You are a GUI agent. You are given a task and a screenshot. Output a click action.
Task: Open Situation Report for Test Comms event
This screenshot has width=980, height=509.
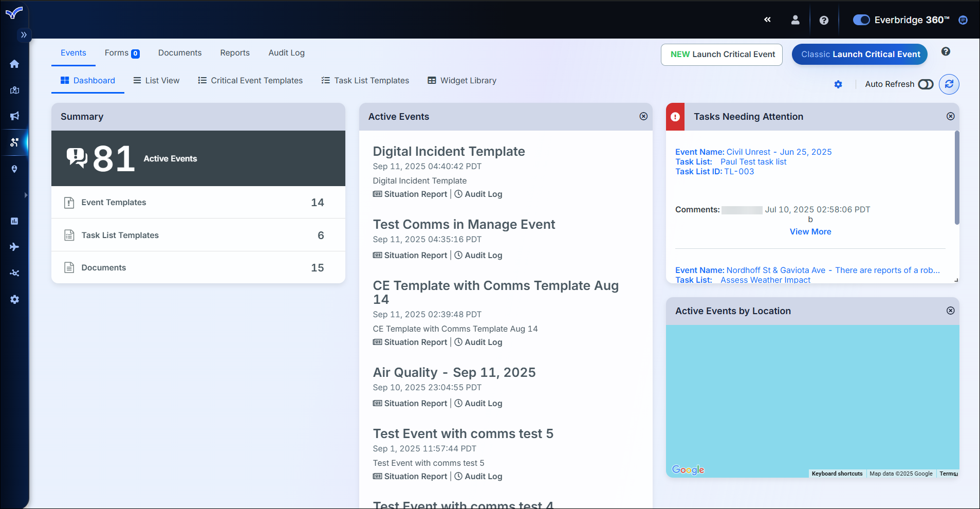[x=410, y=256]
